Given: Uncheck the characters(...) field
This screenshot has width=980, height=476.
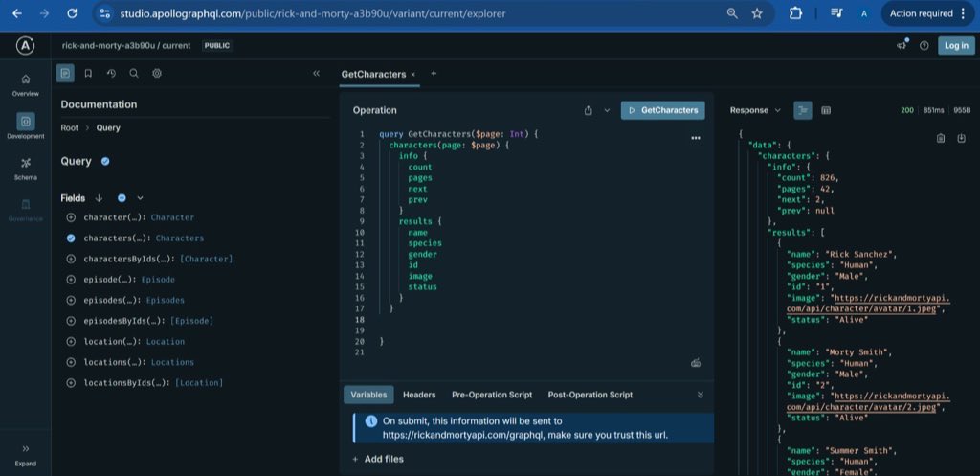Looking at the screenshot, I should coord(71,238).
